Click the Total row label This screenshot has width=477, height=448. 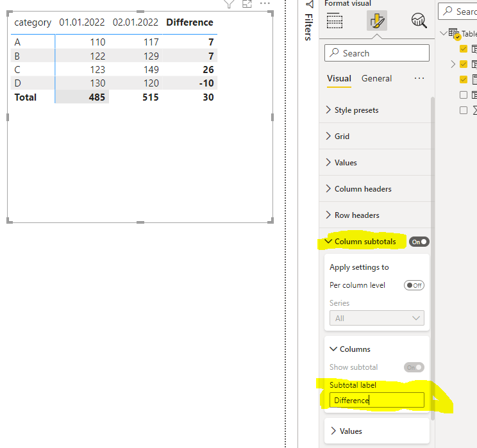pyautogui.click(x=26, y=97)
